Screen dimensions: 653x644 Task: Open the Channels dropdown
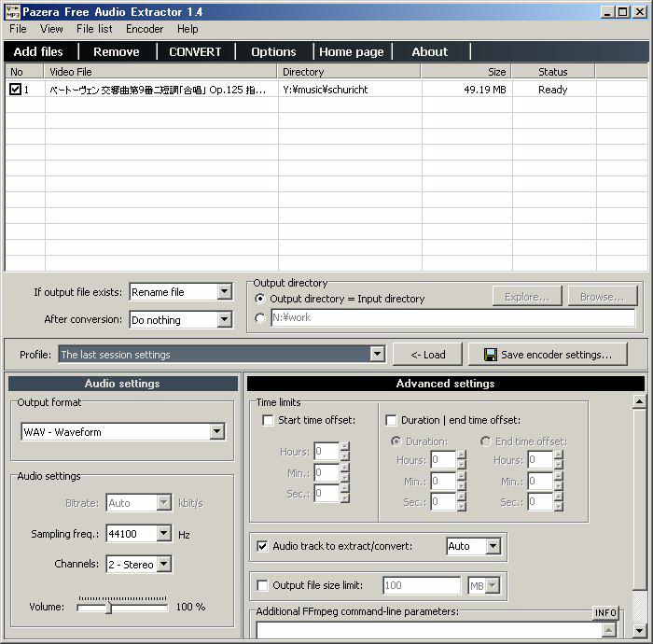pos(164,564)
